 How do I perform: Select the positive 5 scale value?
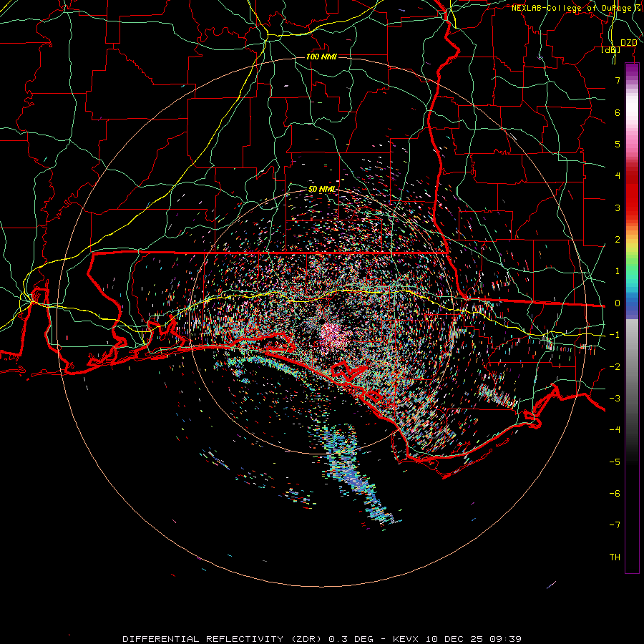pyautogui.click(x=618, y=144)
